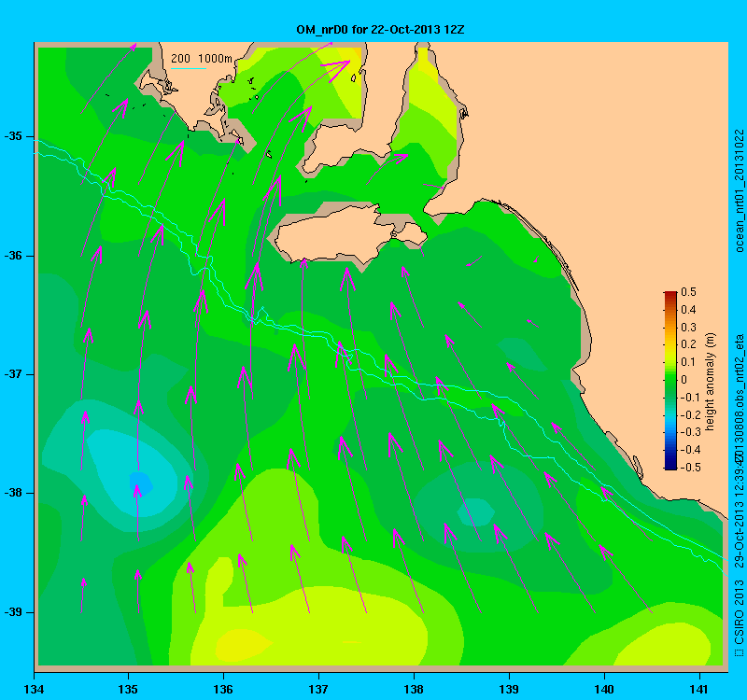Click the '-0.4' label on the color scale
This screenshot has height=700, width=747.
[x=690, y=450]
